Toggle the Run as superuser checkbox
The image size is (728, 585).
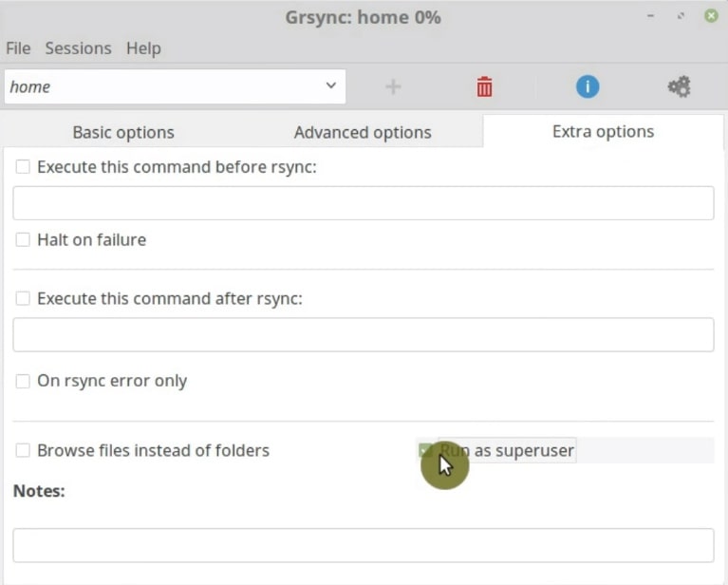tap(426, 450)
